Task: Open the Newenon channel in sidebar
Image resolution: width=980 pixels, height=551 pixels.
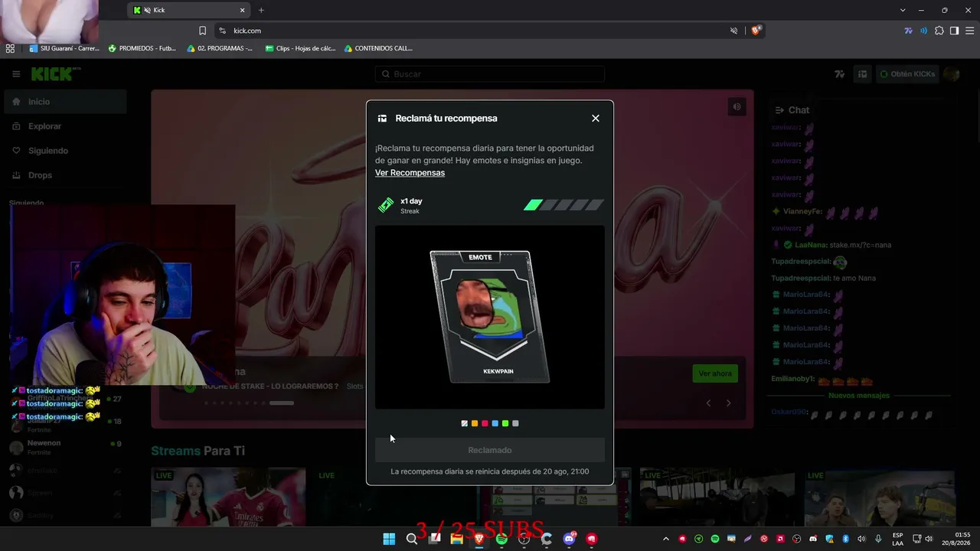Action: (65, 448)
